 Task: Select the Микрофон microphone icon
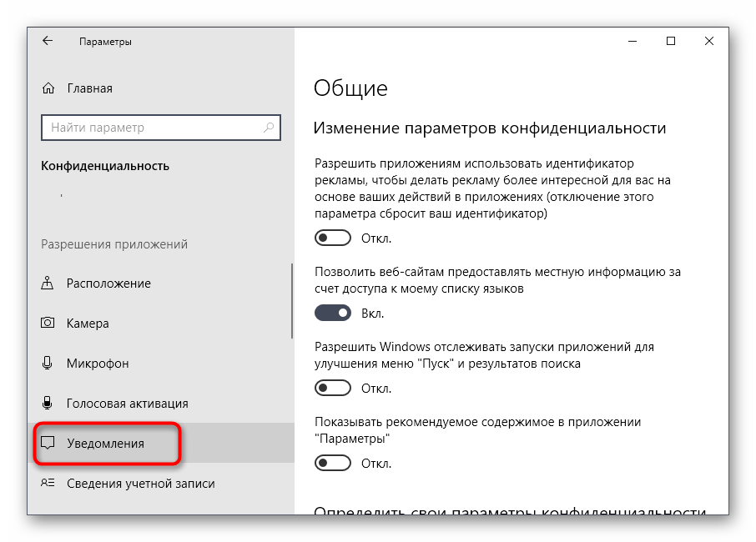tap(48, 363)
